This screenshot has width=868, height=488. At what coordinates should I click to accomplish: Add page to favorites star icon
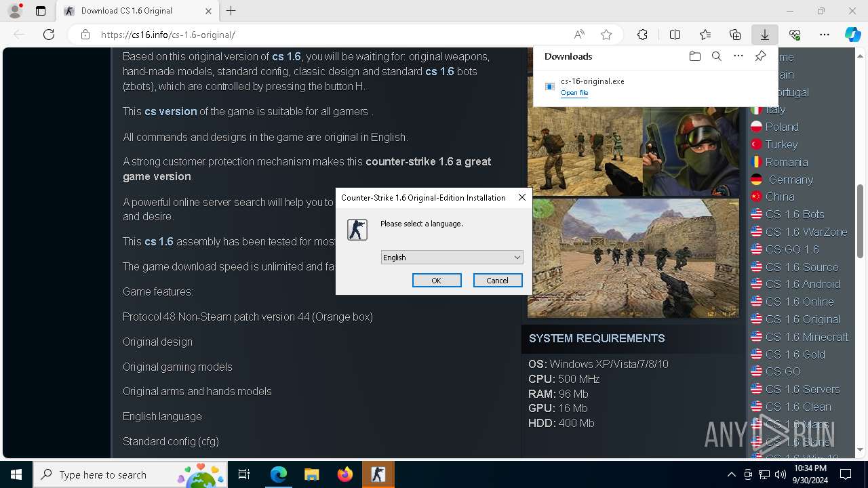pyautogui.click(x=606, y=35)
